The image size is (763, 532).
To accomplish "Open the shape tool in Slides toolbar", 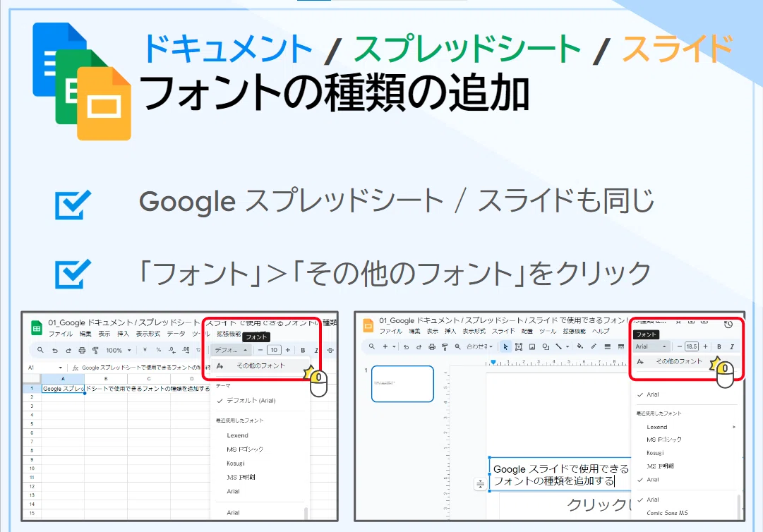I will tap(546, 346).
